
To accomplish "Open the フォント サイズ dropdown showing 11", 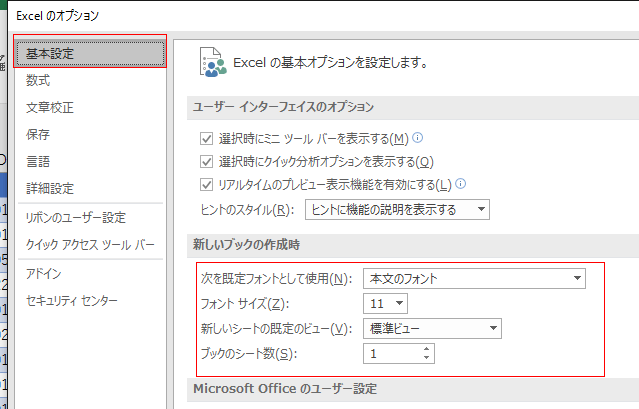I will coord(386,303).
